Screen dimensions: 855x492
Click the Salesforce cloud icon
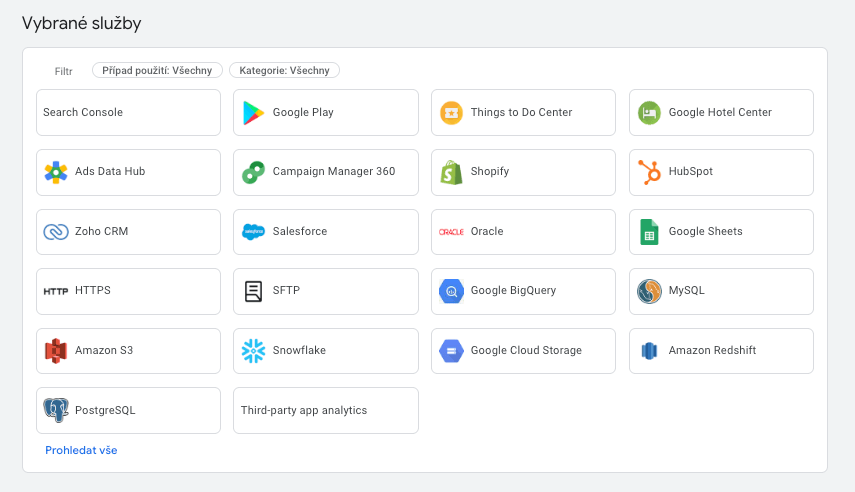(253, 232)
